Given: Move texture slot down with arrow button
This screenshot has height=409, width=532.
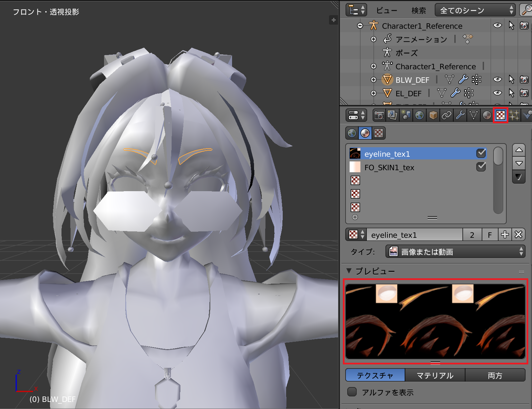Looking at the screenshot, I should 519,163.
